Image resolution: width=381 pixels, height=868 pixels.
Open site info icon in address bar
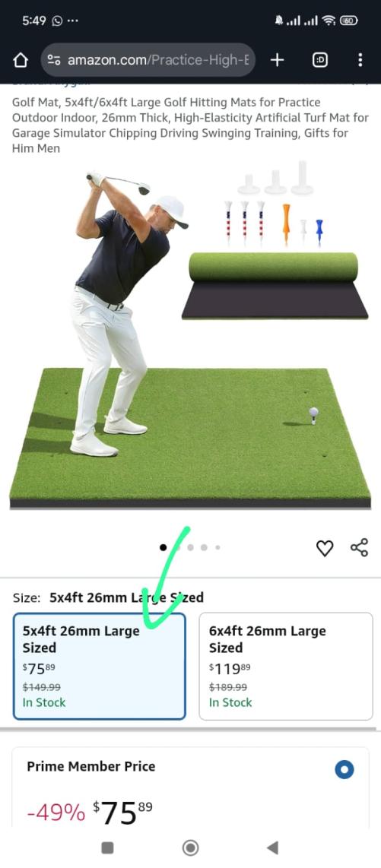click(54, 60)
